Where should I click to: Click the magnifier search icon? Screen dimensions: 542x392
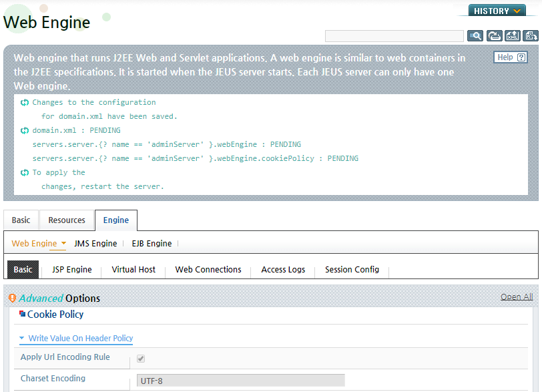click(x=475, y=35)
